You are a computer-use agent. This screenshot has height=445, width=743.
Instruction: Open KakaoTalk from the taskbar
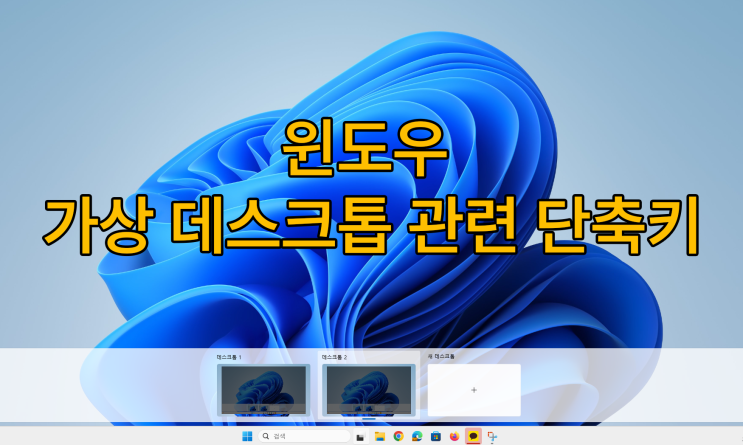click(473, 436)
